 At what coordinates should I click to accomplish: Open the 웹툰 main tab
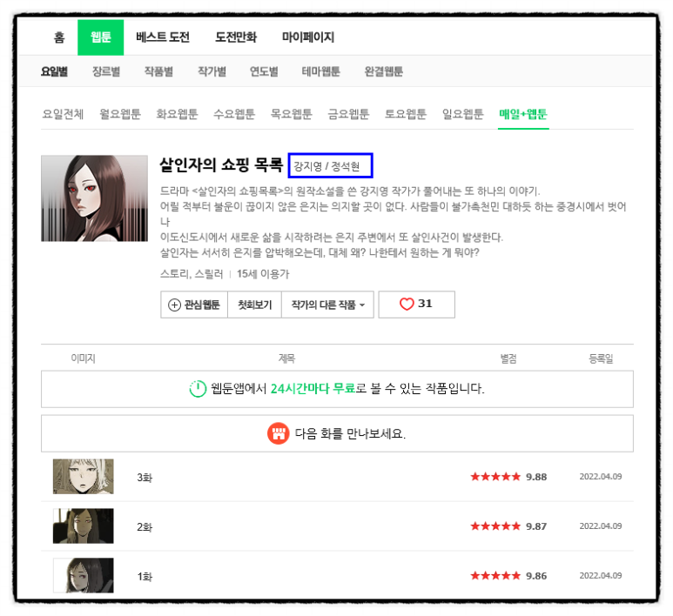click(100, 37)
